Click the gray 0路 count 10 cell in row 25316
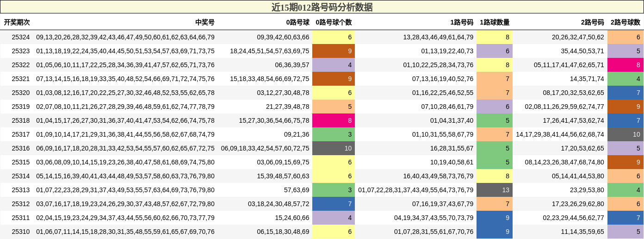This screenshot has height=239, width=644. pyautogui.click(x=334, y=148)
